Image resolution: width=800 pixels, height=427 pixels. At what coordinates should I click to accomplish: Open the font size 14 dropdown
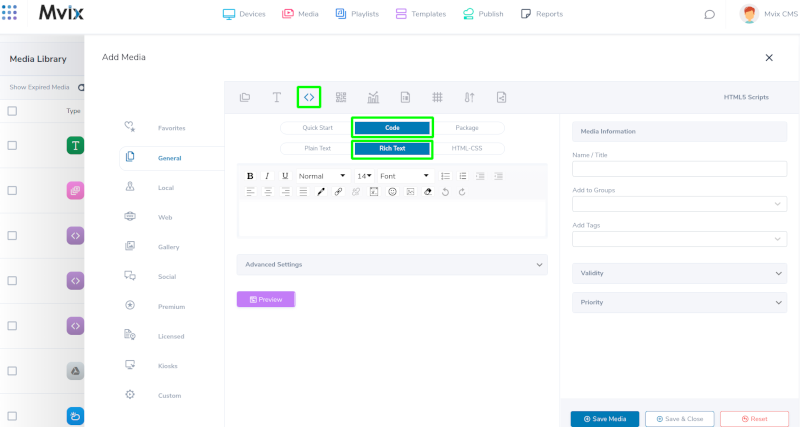[x=364, y=176]
